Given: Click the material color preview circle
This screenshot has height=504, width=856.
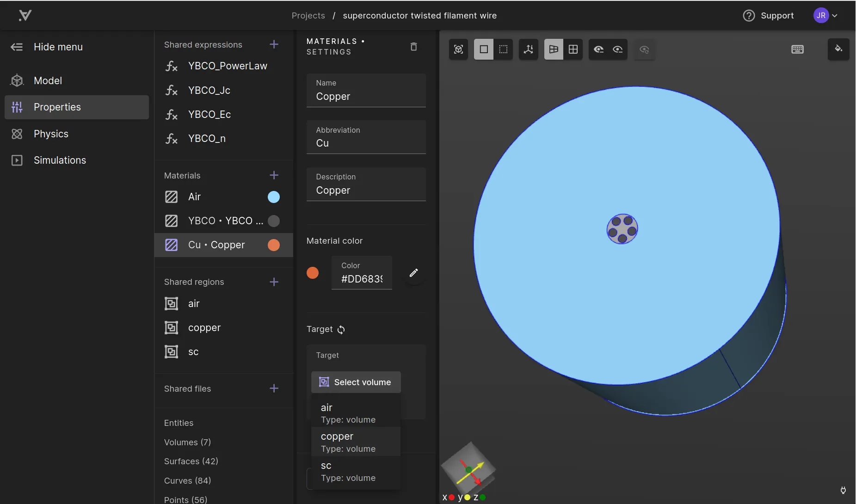Looking at the screenshot, I should (313, 273).
